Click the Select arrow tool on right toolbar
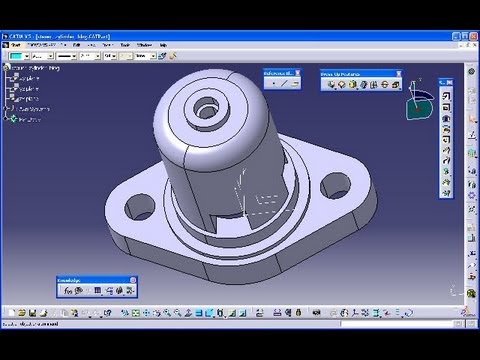This screenshot has height=360, width=480. pos(472,119)
